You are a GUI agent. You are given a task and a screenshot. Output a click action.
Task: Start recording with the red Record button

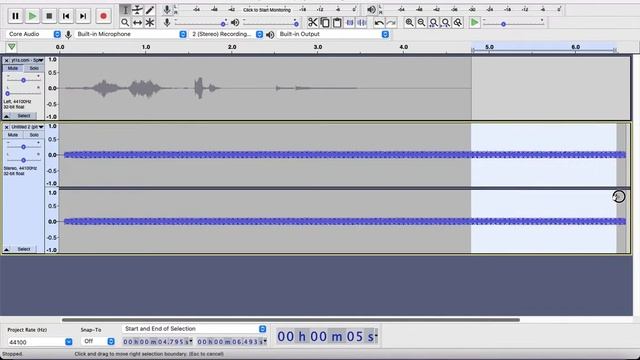click(x=103, y=16)
